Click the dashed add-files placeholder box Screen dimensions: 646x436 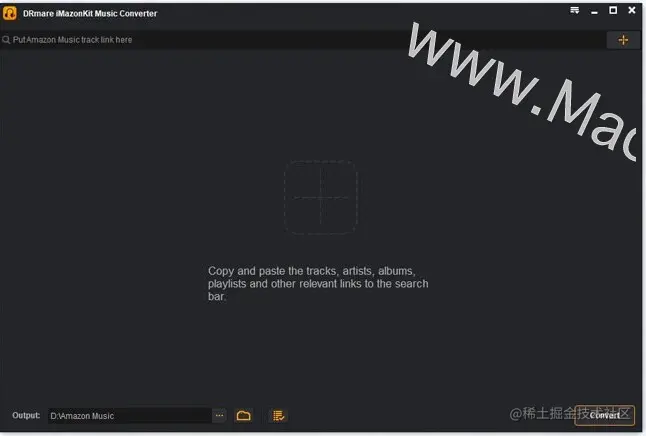click(321, 197)
